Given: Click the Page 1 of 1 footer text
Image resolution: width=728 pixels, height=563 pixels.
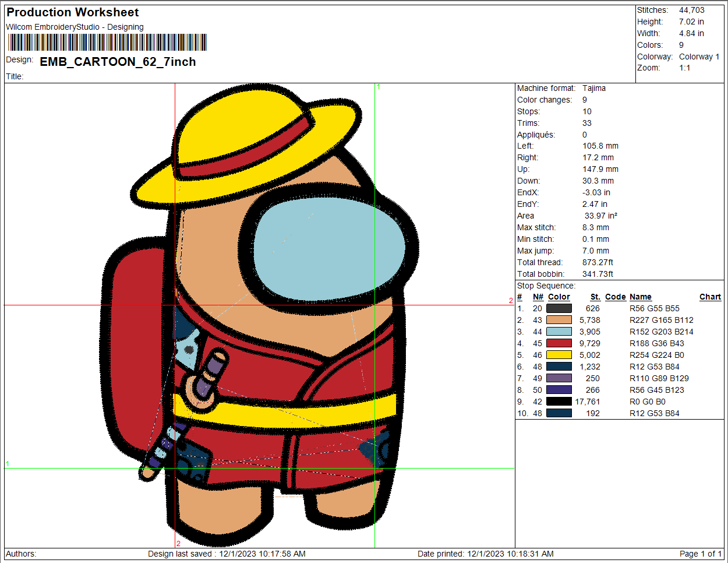Looking at the screenshot, I should [700, 554].
